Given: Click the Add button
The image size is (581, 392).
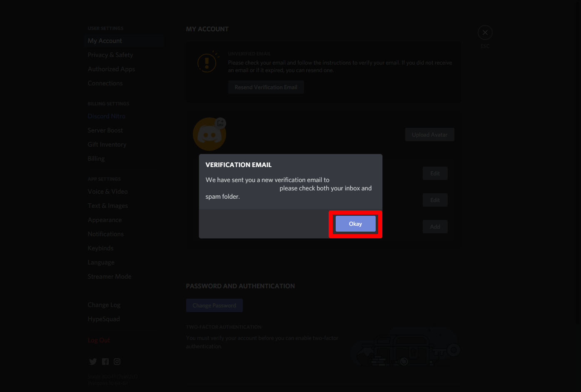Looking at the screenshot, I should (x=435, y=227).
